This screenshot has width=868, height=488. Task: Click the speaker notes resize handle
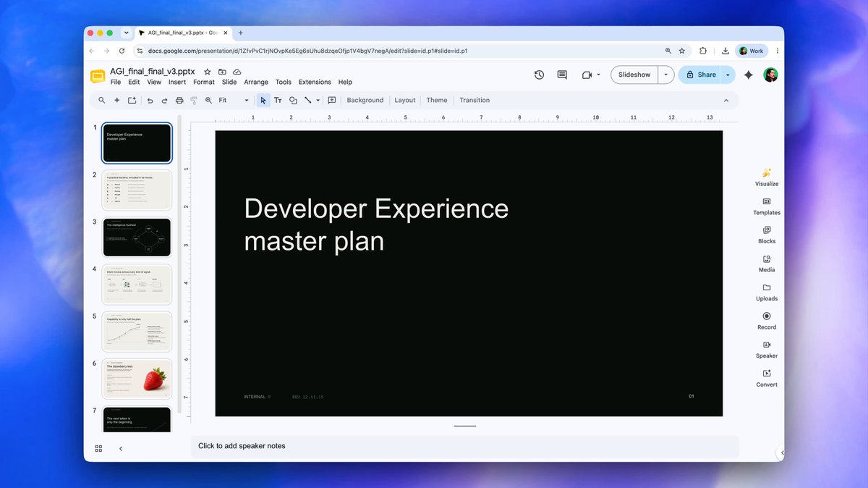(465, 426)
